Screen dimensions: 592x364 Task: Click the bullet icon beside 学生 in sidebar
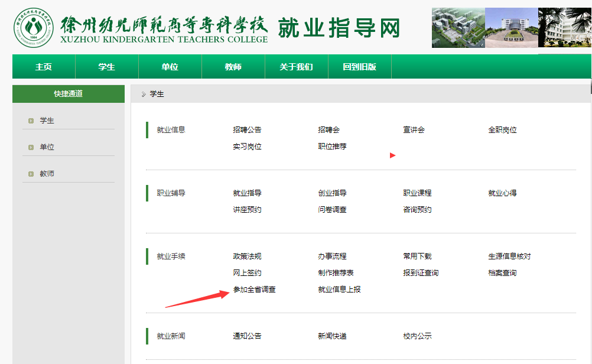tap(31, 121)
